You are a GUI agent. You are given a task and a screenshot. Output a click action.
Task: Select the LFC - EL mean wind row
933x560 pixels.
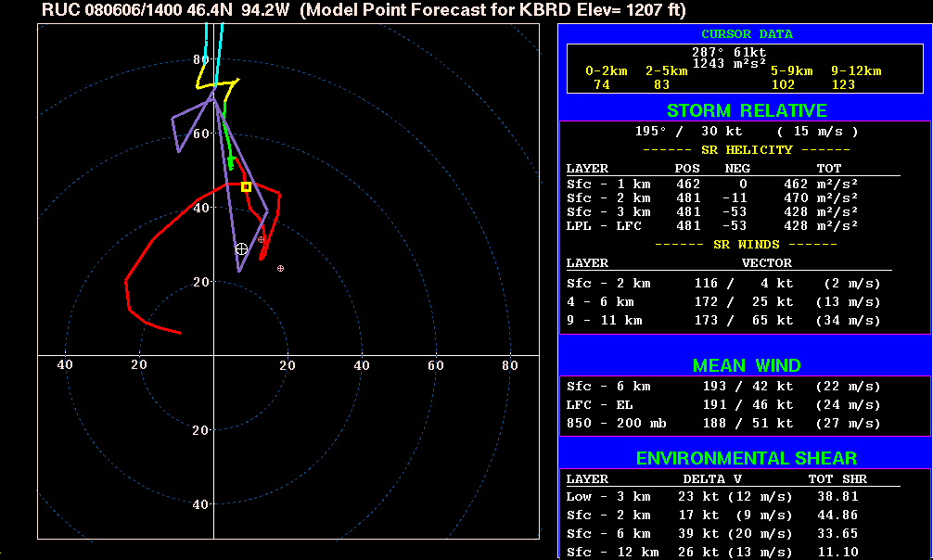coord(723,405)
